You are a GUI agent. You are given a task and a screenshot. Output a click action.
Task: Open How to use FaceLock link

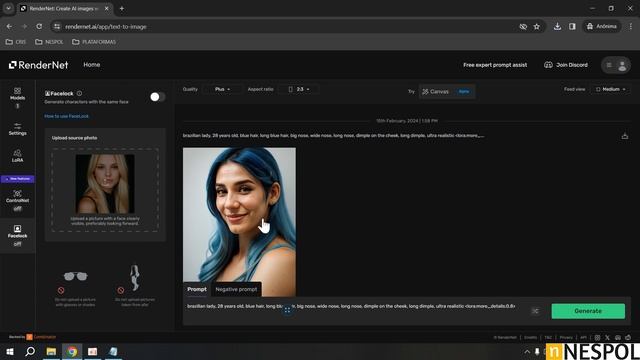[x=67, y=116]
